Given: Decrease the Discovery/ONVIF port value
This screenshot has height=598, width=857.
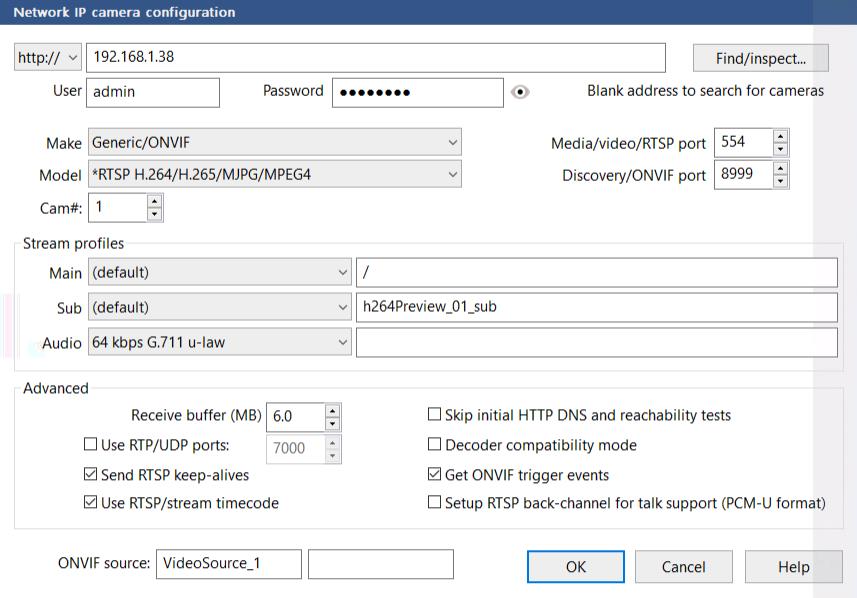Looking at the screenshot, I should click(x=781, y=182).
